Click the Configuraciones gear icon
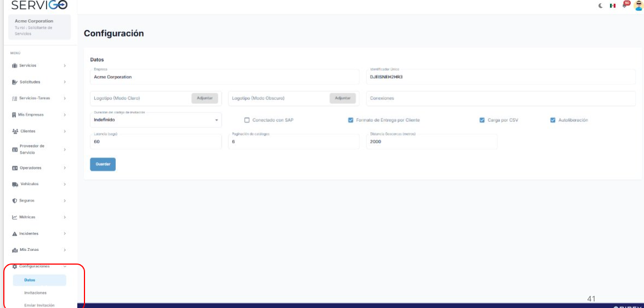This screenshot has height=308, width=644. pyautogui.click(x=15, y=266)
